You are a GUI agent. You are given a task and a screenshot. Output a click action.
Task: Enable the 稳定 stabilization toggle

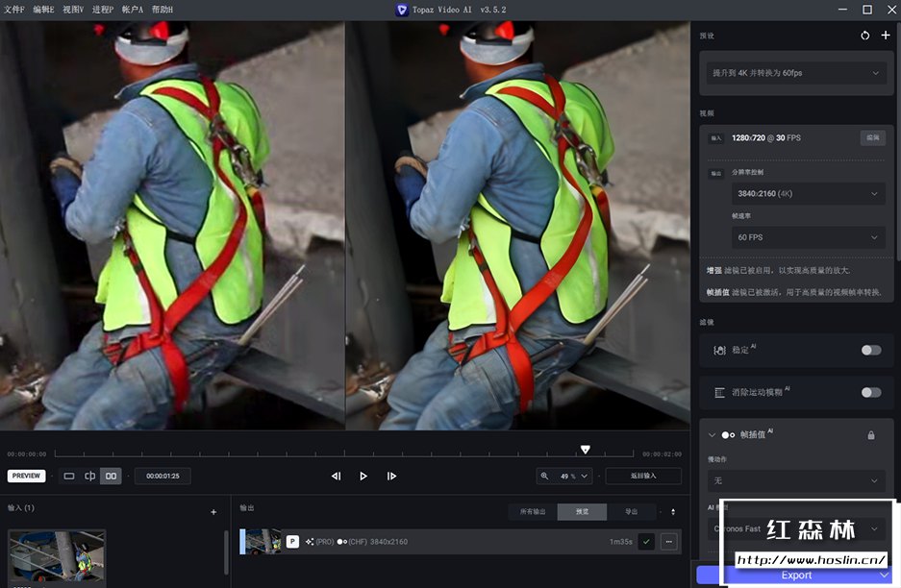pyautogui.click(x=870, y=350)
